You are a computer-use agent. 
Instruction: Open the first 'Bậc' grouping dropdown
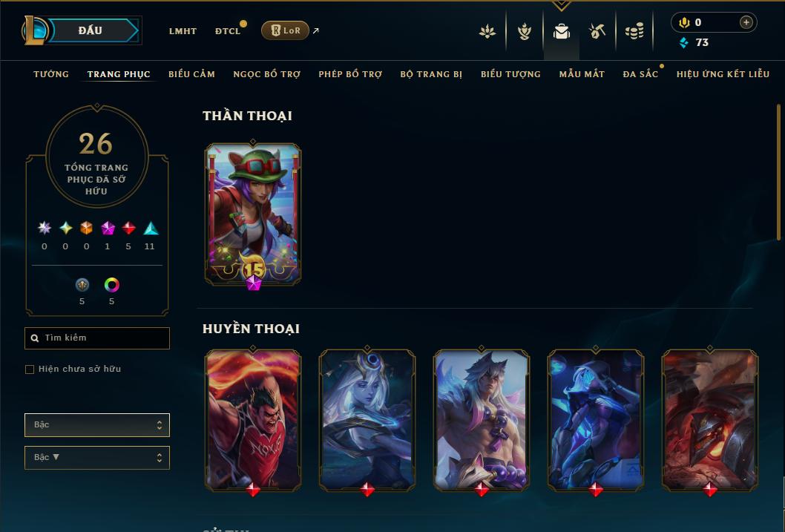pyautogui.click(x=97, y=425)
